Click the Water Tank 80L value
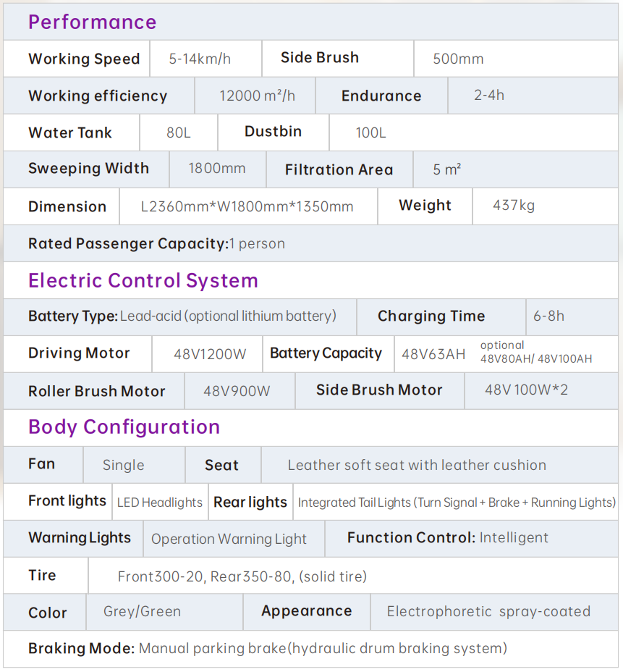The width and height of the screenshot is (623, 672). pos(179,133)
